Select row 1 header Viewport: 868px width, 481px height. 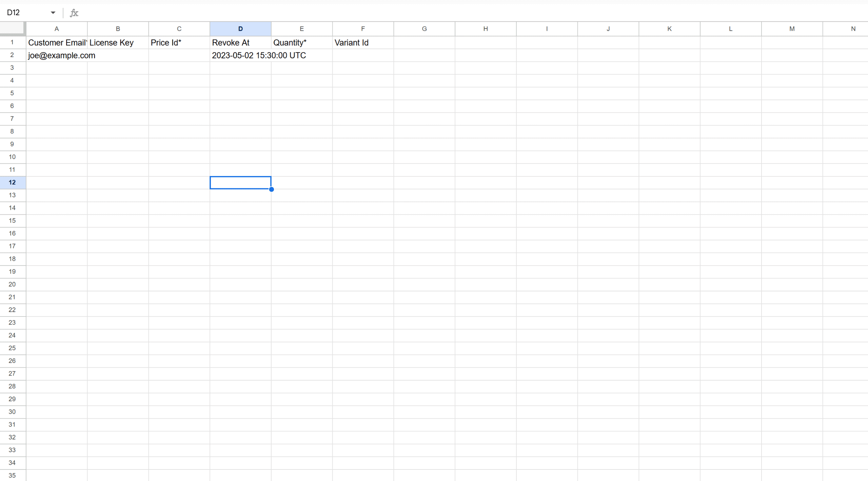coord(12,42)
